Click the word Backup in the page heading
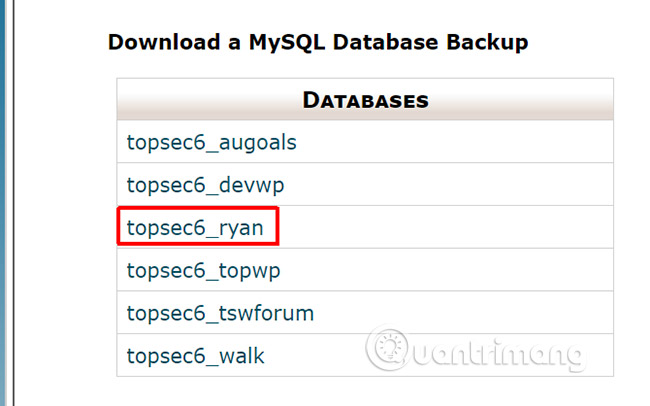The width and height of the screenshot is (650, 406). coord(487,42)
